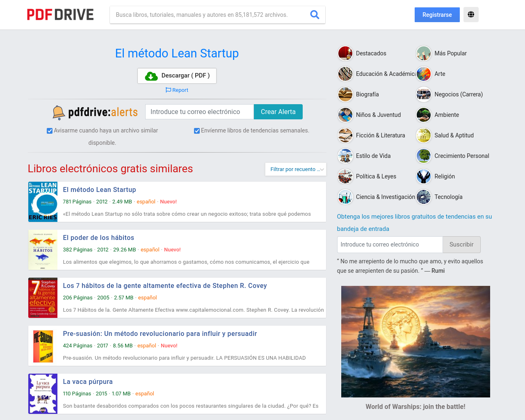525x420 pixels.
Task: Click the 781 Páginas text
Action: pos(77,202)
